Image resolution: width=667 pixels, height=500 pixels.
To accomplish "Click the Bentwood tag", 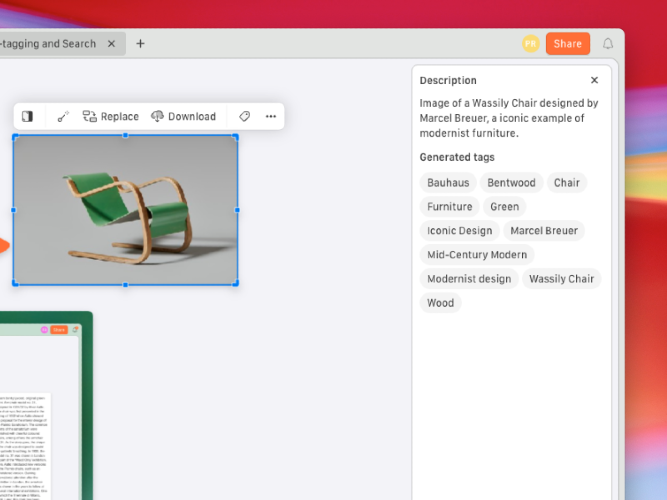I will tap(511, 183).
